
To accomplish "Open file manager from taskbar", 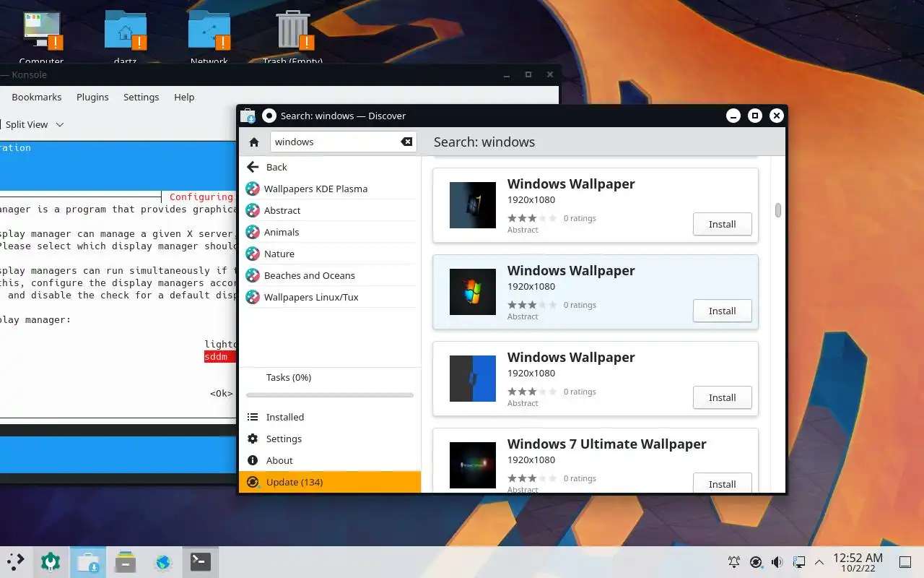I will [126, 561].
